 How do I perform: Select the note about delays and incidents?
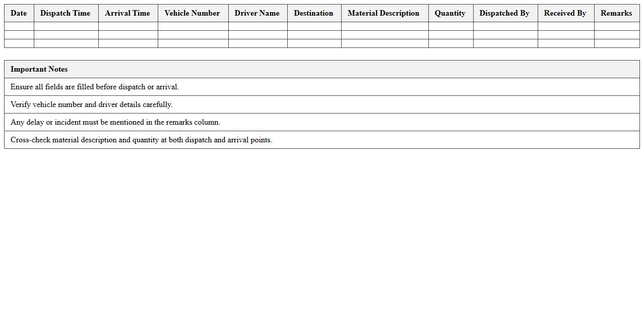tap(321, 122)
